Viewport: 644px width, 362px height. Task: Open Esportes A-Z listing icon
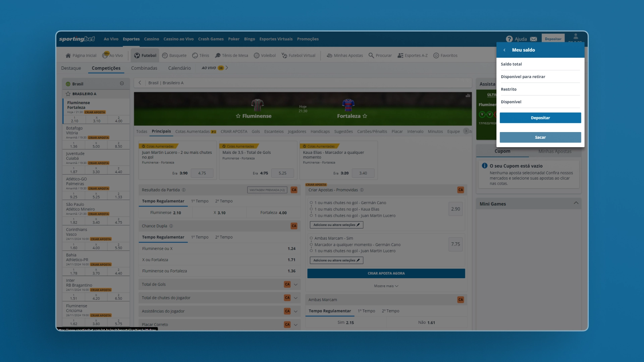400,56
